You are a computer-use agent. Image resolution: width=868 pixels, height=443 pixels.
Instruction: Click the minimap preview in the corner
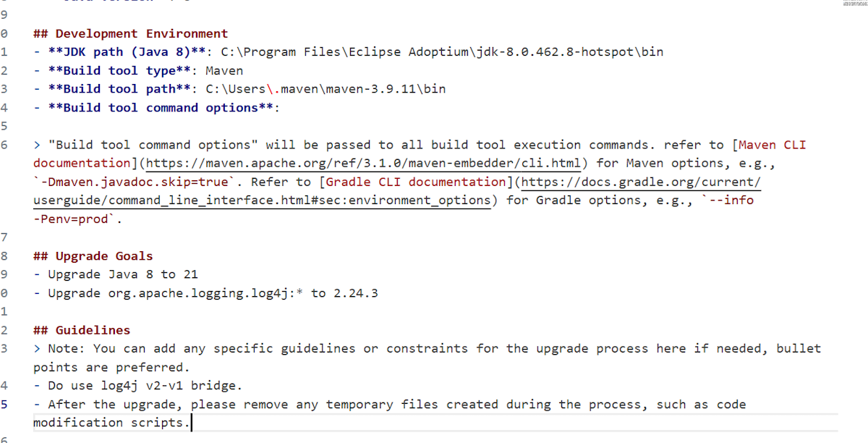pos(854,4)
